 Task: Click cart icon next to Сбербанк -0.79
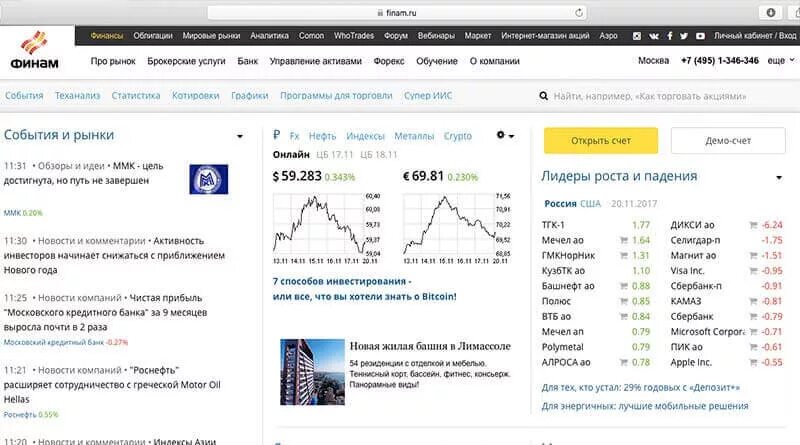point(753,316)
